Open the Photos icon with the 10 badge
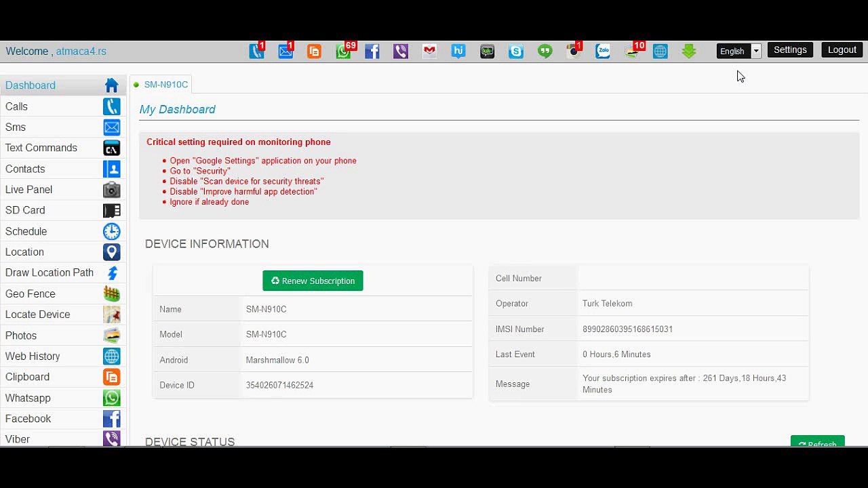 click(x=632, y=51)
